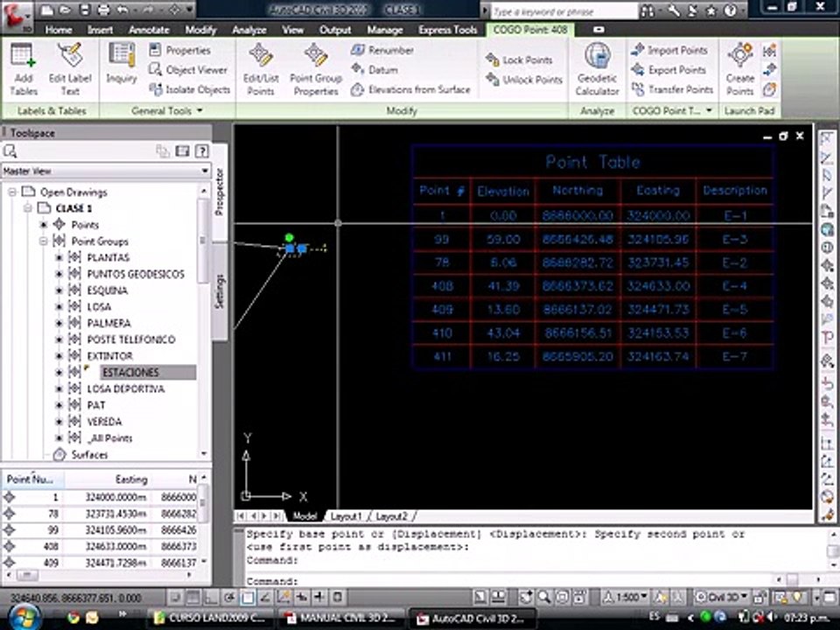Open the Master View dropdown
The height and width of the screenshot is (630, 840).
(x=106, y=171)
